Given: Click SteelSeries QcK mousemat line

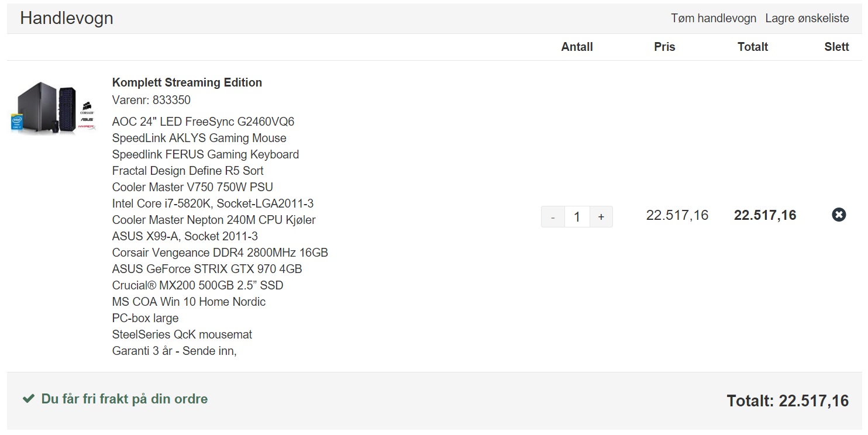Looking at the screenshot, I should pyautogui.click(x=182, y=334).
